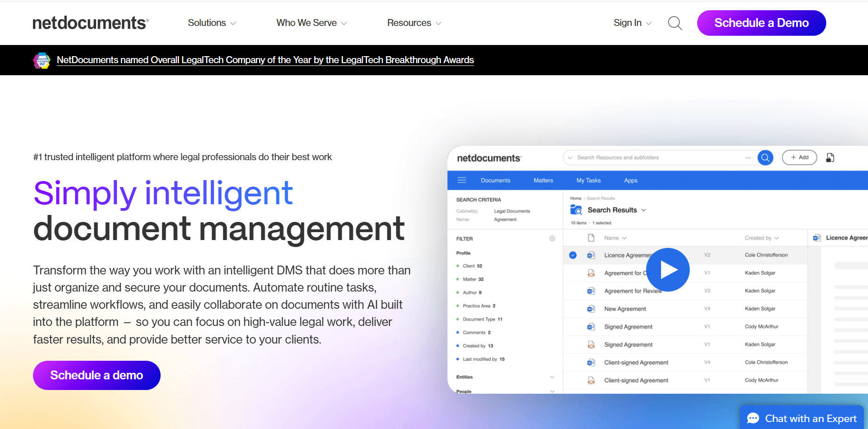Click the Word icon for Agreement for Review
Viewport: 868px width, 429px height.
(x=591, y=291)
